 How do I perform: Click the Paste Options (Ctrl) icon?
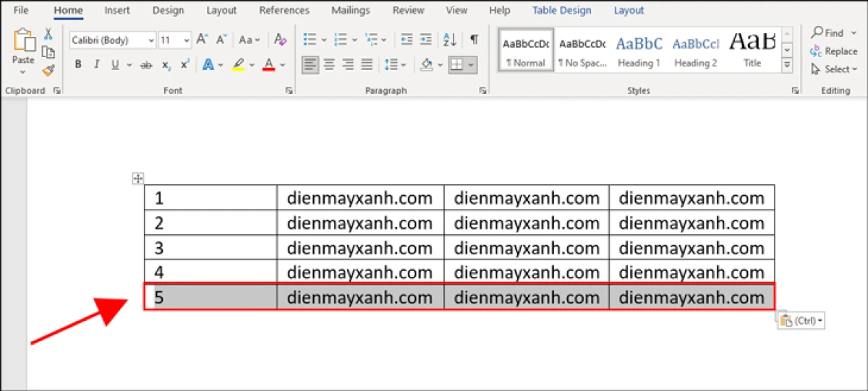(801, 321)
